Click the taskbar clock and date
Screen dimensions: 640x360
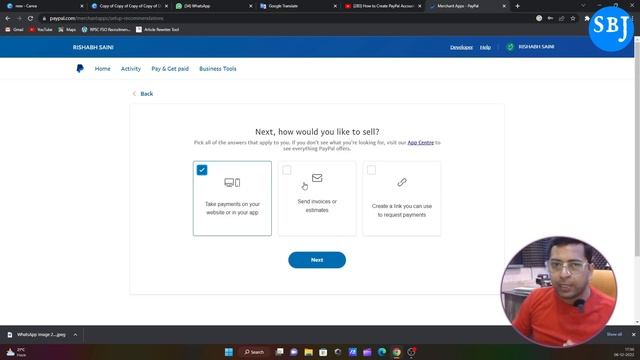click(624, 352)
